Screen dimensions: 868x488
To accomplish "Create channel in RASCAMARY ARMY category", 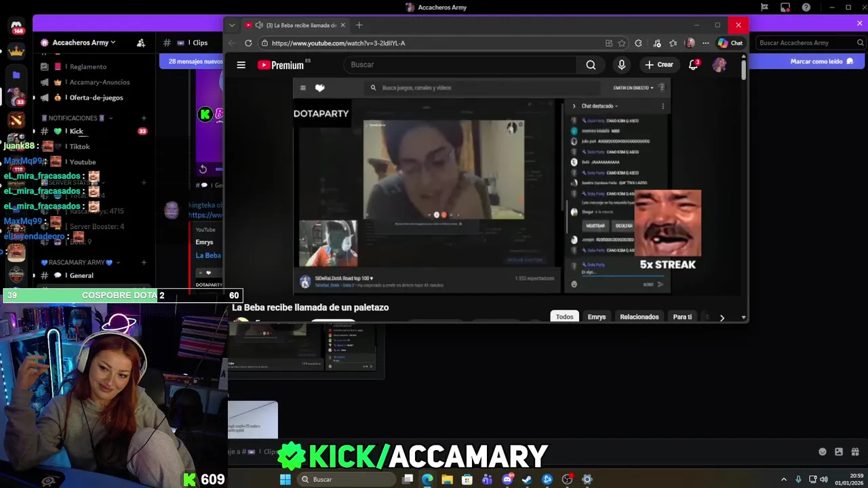I will 144,262.
